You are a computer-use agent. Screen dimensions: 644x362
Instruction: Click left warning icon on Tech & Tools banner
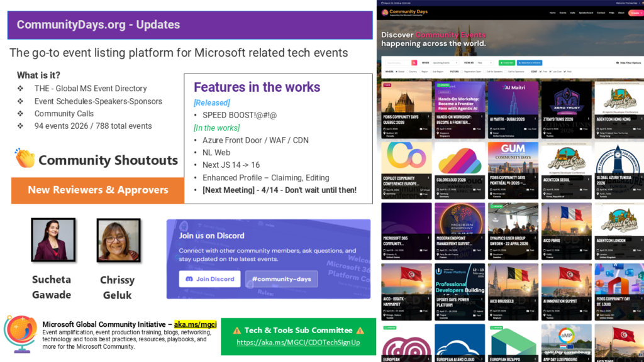pyautogui.click(x=236, y=331)
